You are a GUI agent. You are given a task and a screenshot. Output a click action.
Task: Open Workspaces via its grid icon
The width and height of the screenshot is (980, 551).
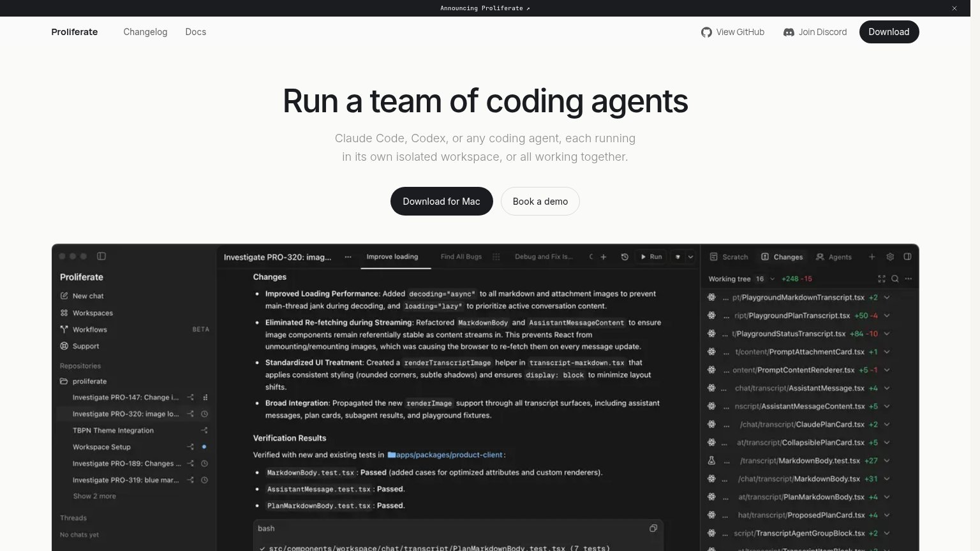64,312
